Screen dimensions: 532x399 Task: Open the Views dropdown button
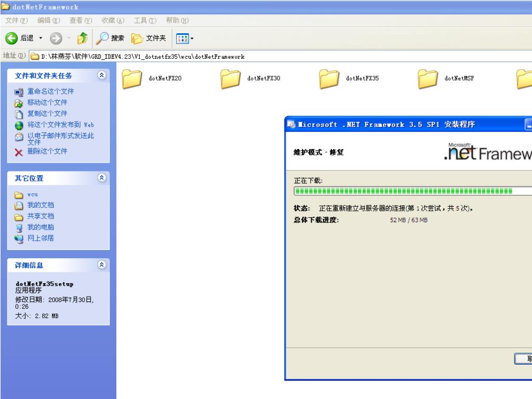click(184, 38)
